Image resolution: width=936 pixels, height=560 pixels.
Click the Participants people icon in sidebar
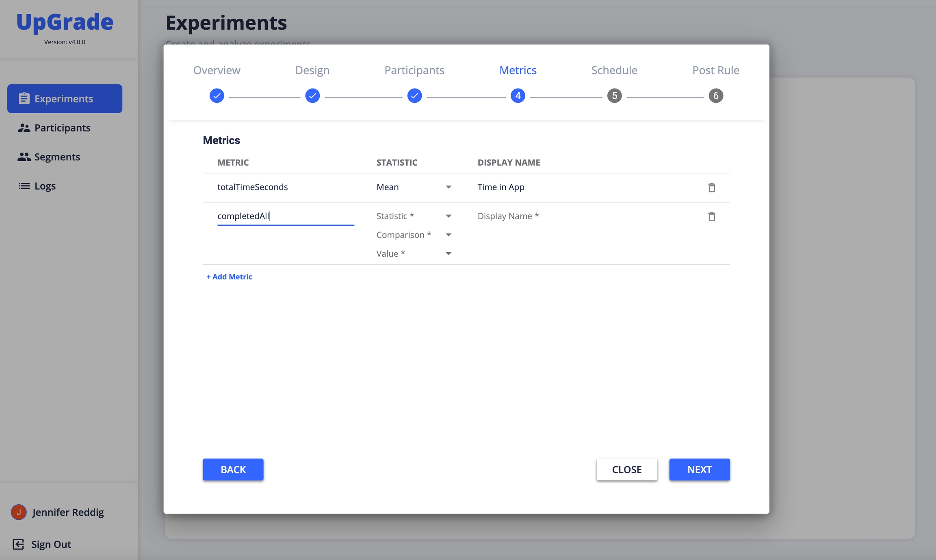pyautogui.click(x=24, y=128)
